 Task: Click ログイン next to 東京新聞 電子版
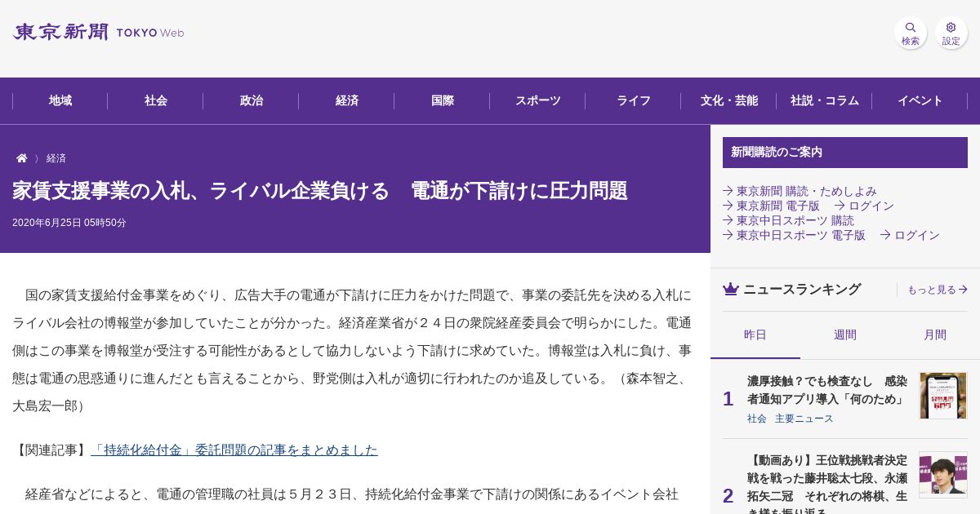(x=864, y=206)
